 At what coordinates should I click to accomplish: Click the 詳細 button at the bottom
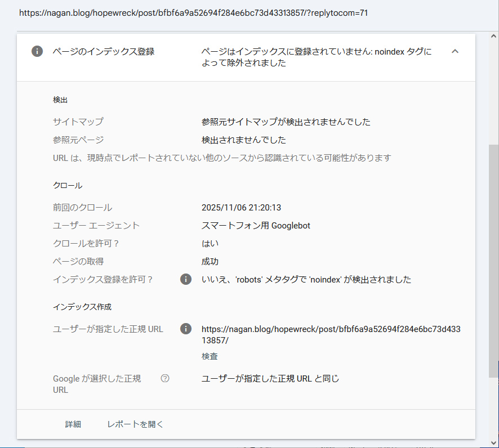pyautogui.click(x=73, y=424)
